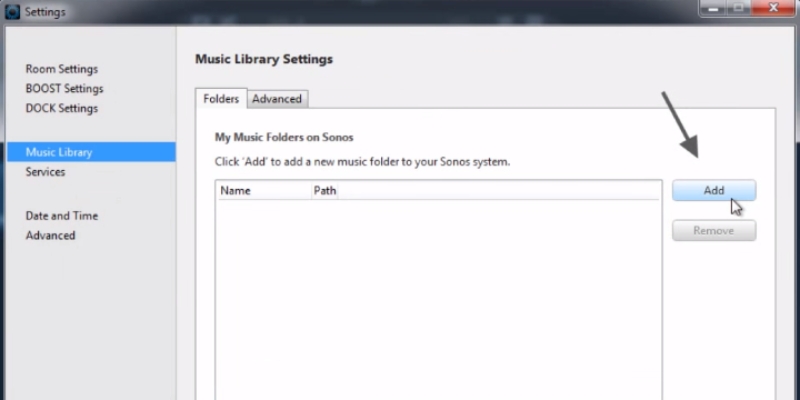The height and width of the screenshot is (400, 800).
Task: Maximize the Settings window
Action: click(x=739, y=8)
